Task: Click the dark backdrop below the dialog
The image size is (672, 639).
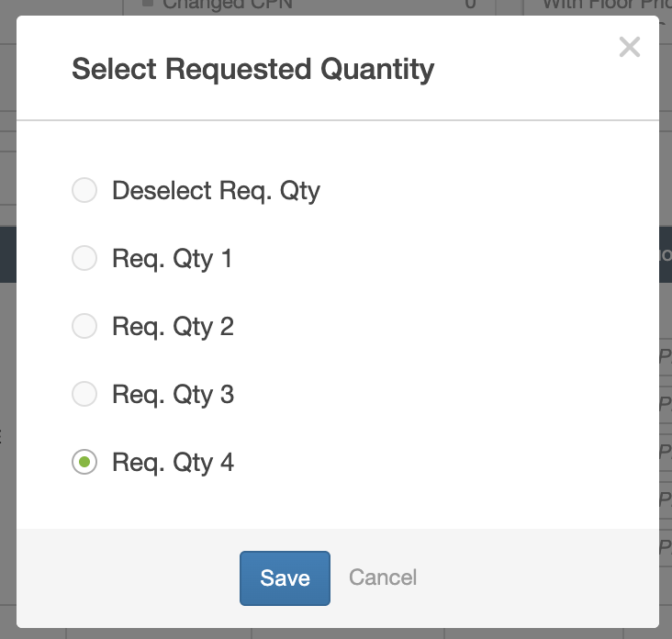Action: click(275, 633)
